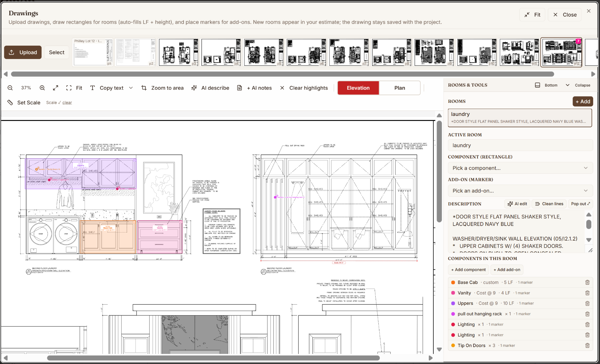Click the panel position Bottom icon
This screenshot has width=600, height=364.
(x=537, y=85)
